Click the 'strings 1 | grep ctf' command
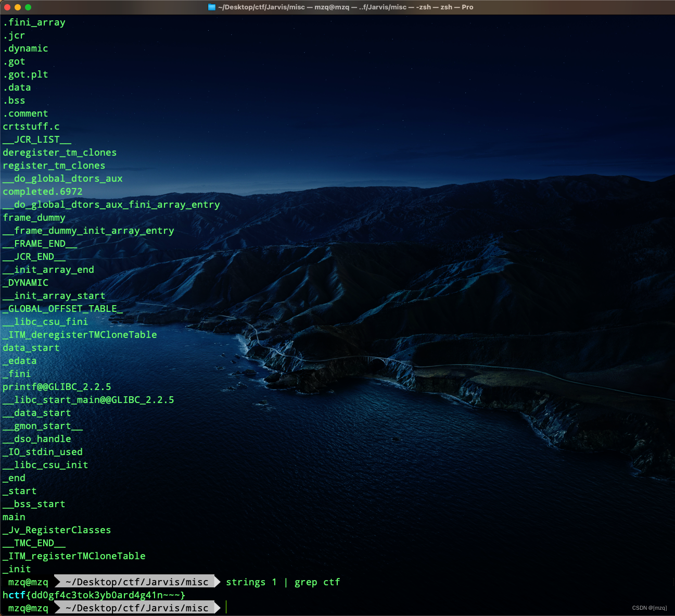The height and width of the screenshot is (616, 675). coord(283,582)
